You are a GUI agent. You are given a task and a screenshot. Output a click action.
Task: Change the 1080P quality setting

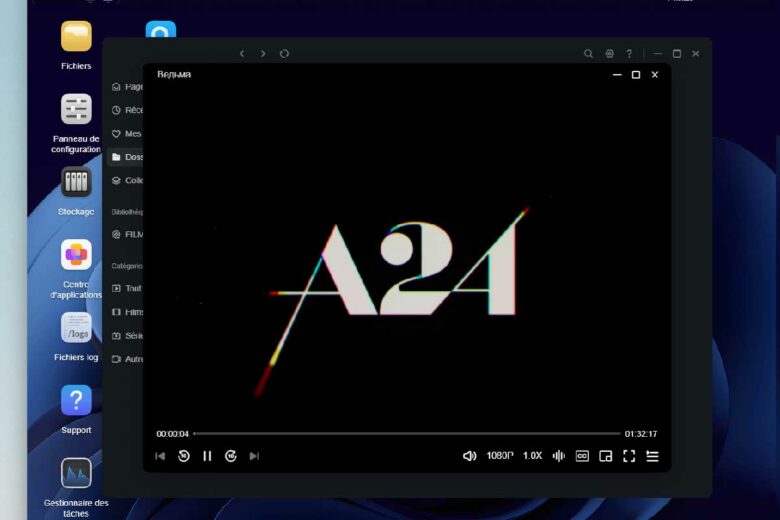click(499, 456)
